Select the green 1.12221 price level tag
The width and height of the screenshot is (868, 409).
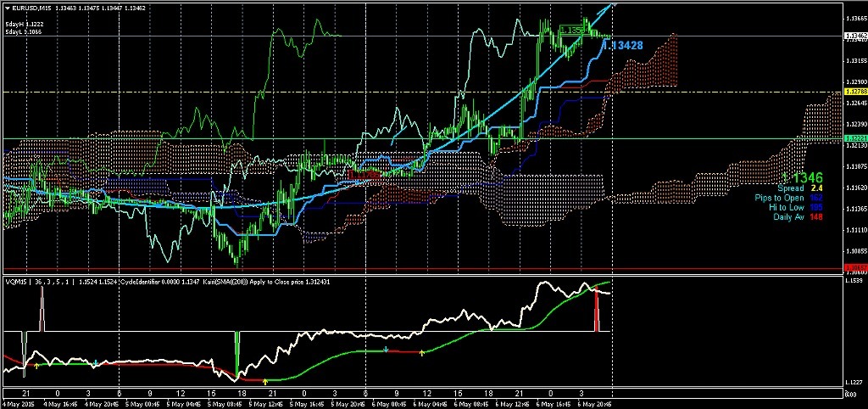855,138
